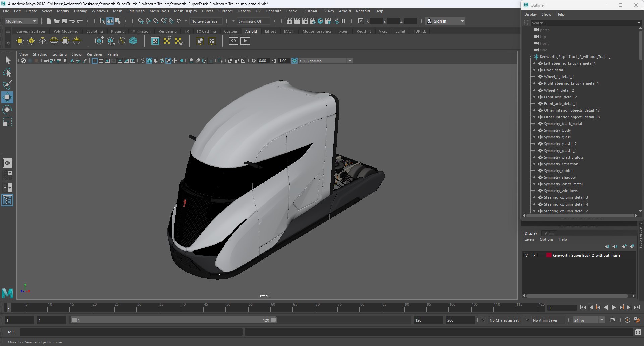Click the red layer color swatch
The image size is (644, 346).
(x=549, y=255)
